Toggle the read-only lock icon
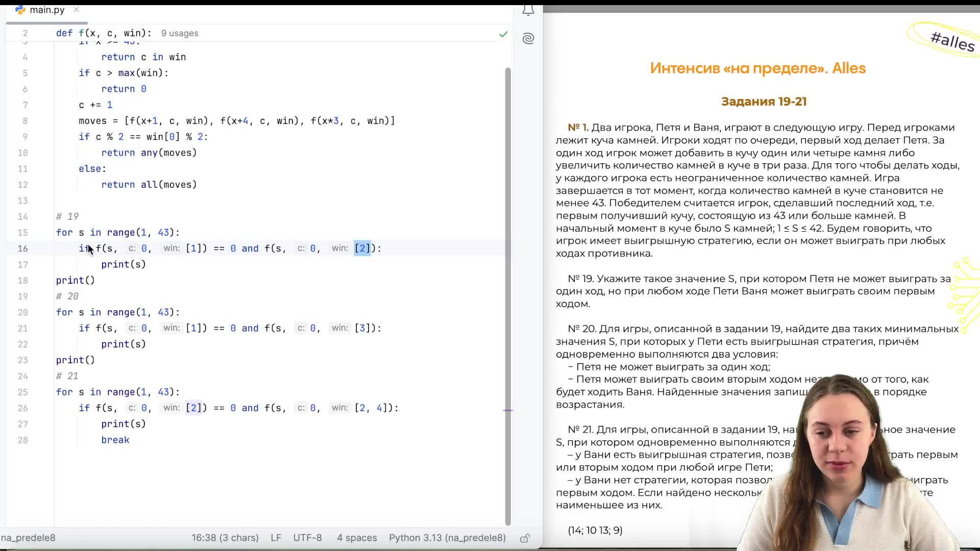980x551 pixels. click(x=525, y=538)
